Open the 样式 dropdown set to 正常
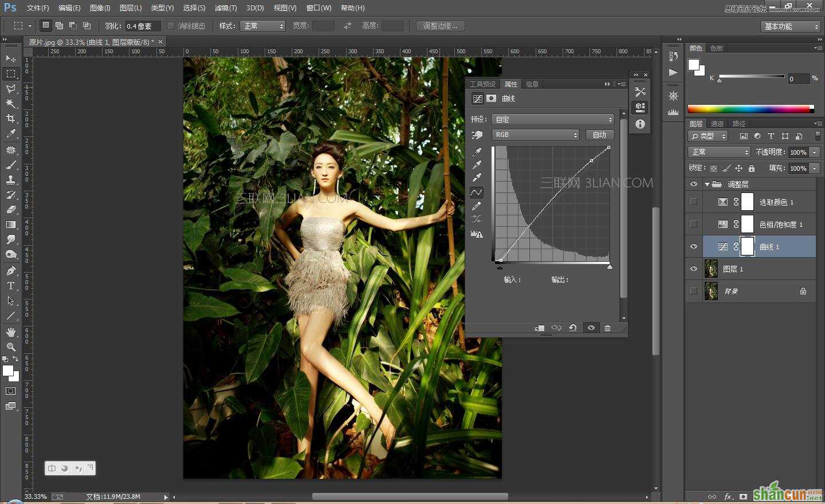 (263, 26)
